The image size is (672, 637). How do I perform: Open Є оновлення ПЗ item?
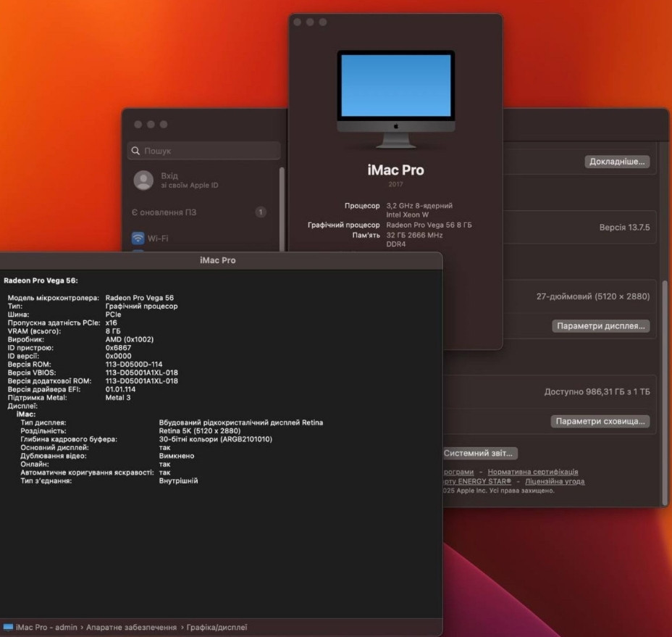click(x=164, y=212)
